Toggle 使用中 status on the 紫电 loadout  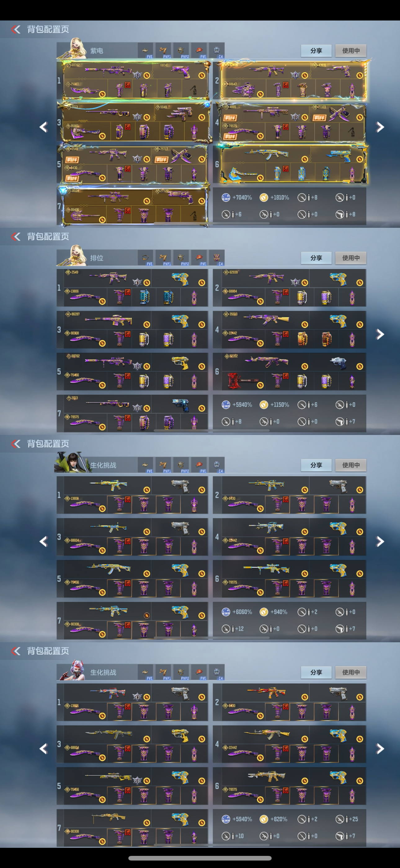pos(351,51)
